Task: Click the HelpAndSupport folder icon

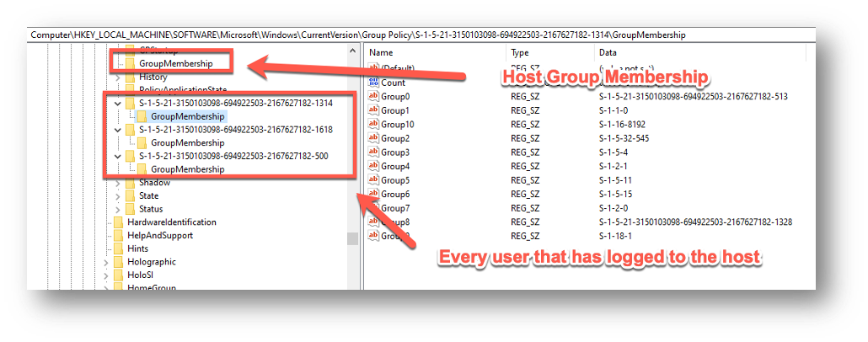Action: click(x=119, y=235)
